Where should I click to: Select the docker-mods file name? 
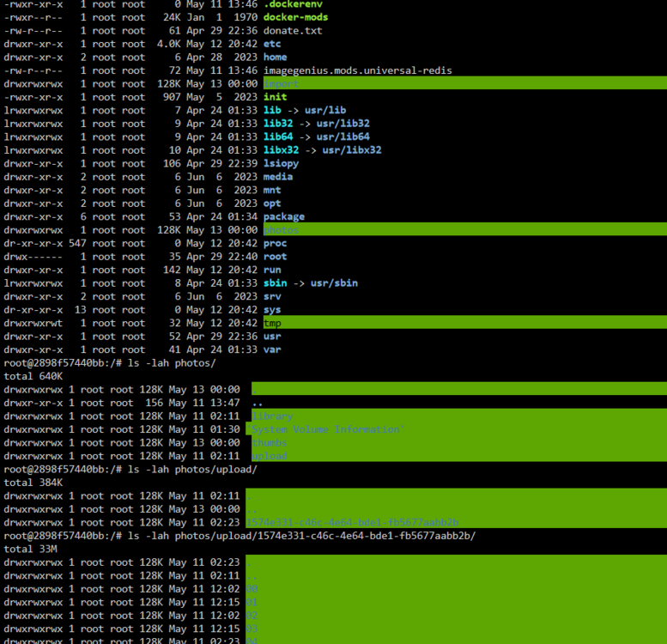point(295,17)
